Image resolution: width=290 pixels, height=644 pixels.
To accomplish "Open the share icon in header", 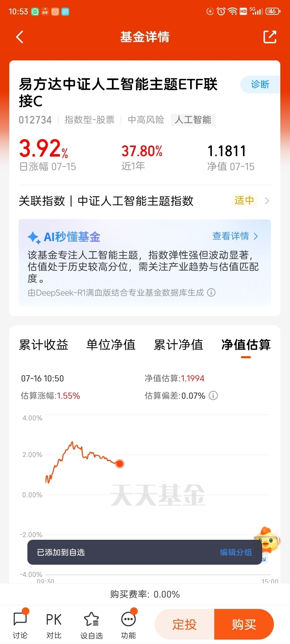I will pos(270,37).
